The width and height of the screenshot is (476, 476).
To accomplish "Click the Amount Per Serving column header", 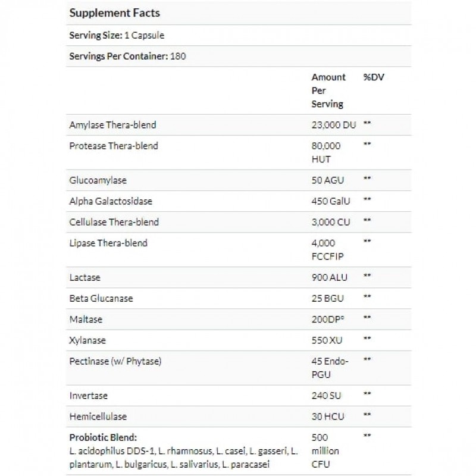I will pyautogui.click(x=328, y=90).
